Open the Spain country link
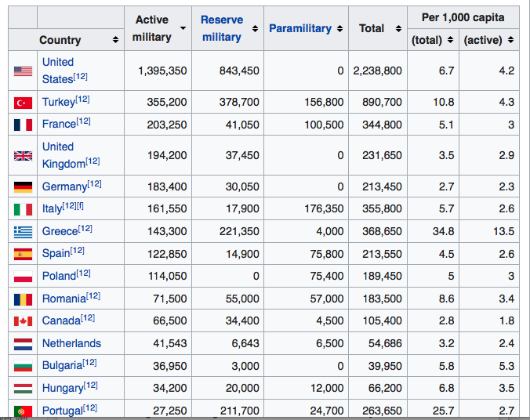This screenshot has height=420, width=530. pos(56,253)
